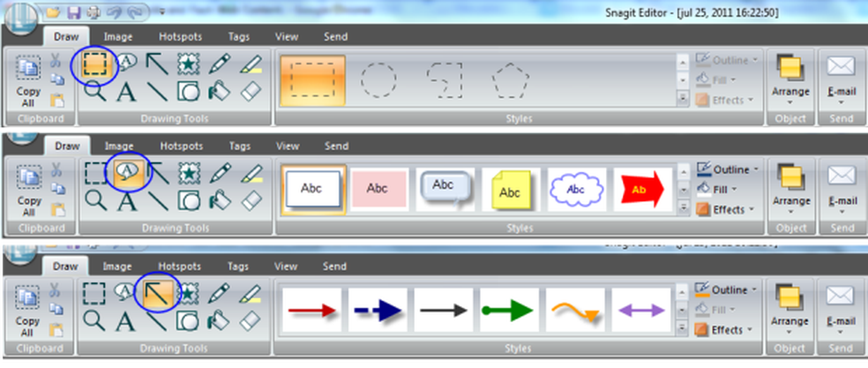Choose the blue dashed arrow style

[378, 311]
